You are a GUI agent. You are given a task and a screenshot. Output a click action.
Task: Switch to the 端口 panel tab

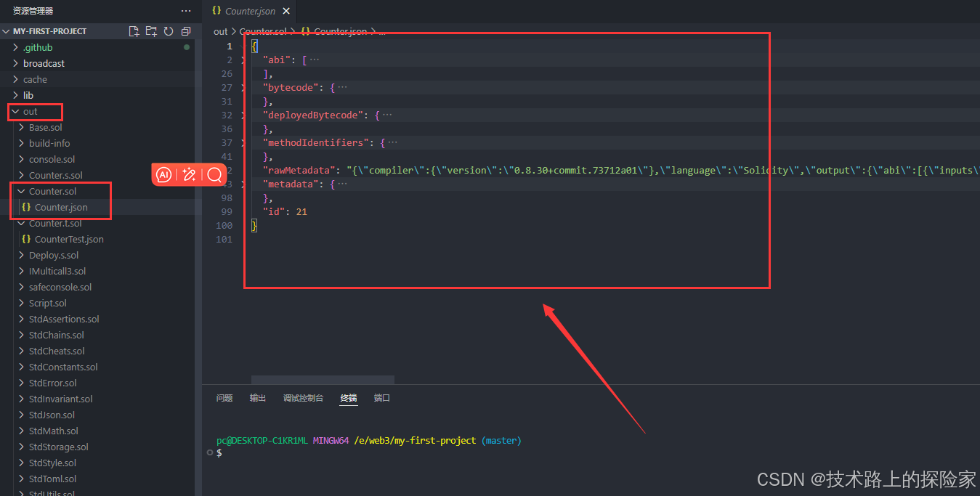[382, 398]
